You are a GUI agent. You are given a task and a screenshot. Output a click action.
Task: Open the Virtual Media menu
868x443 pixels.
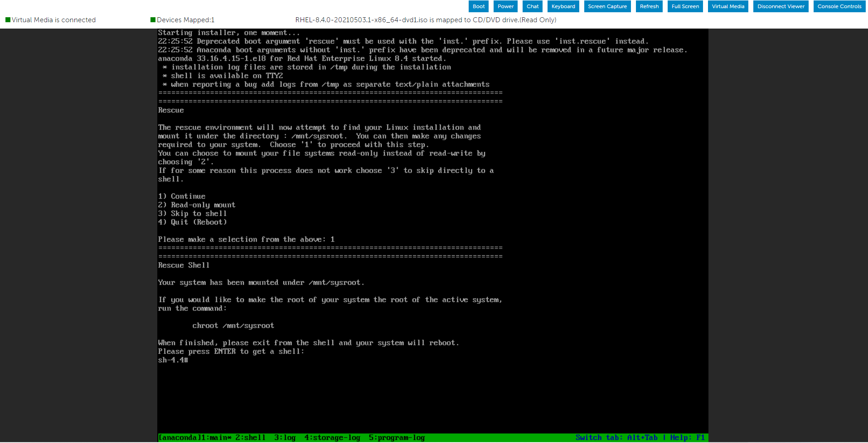click(727, 6)
